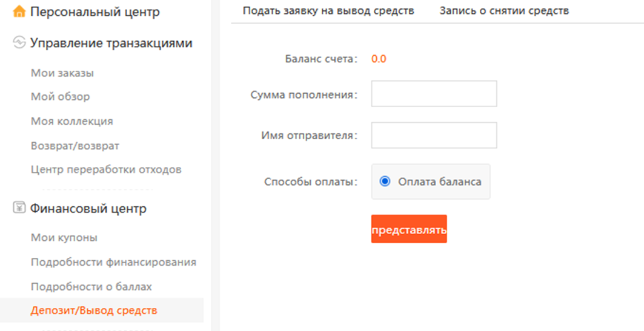Click the Управление транзакциями heading
Screen dimensions: 644x331
click(111, 43)
